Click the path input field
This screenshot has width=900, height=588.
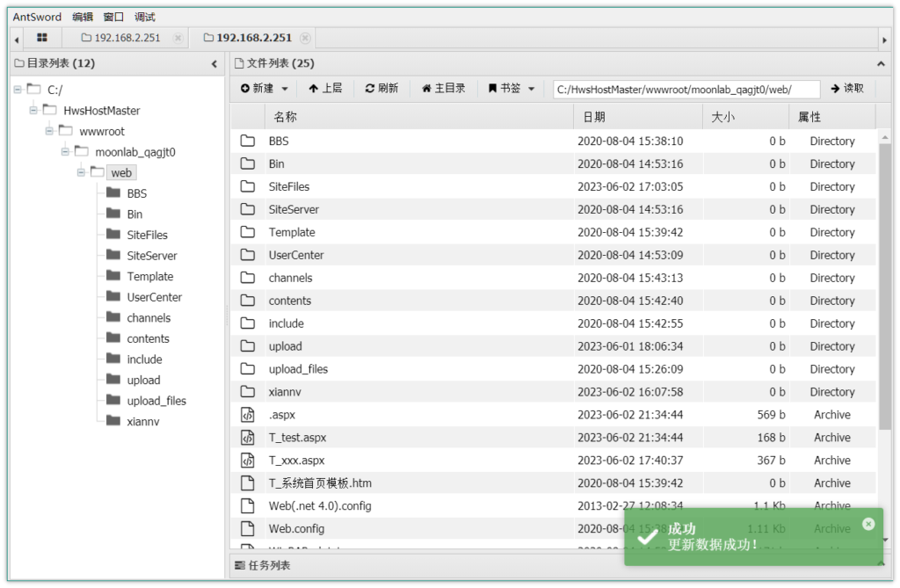tap(686, 90)
